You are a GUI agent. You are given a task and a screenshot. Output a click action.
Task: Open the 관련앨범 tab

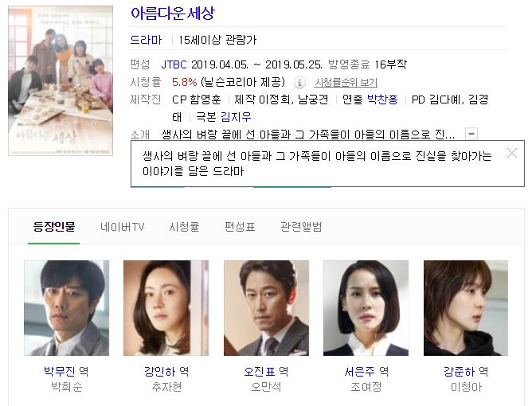[301, 227]
